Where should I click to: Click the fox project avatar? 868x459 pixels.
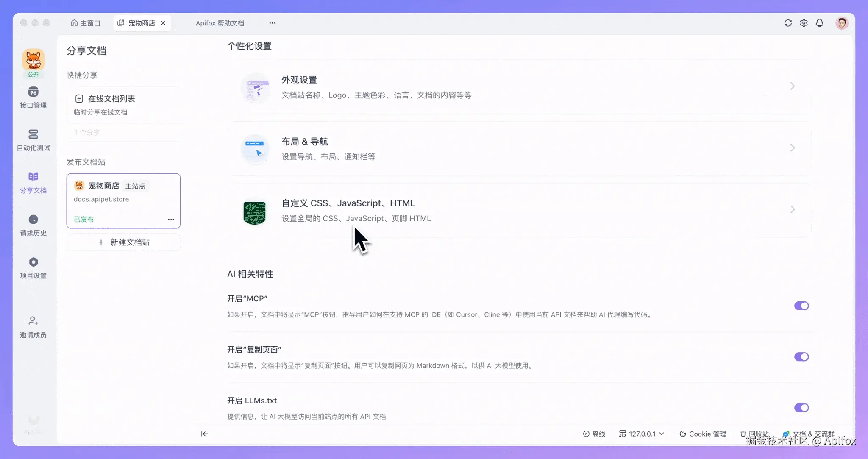pyautogui.click(x=33, y=59)
